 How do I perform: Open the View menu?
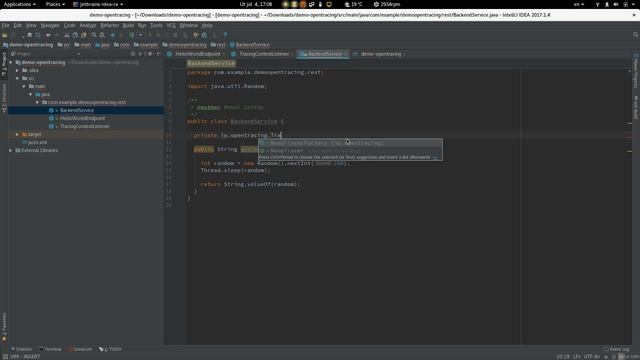pyautogui.click(x=31, y=25)
